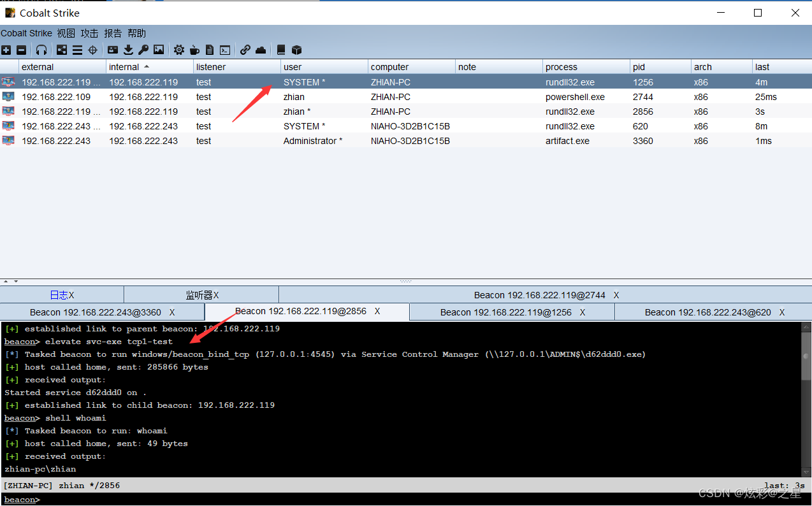Switch to Target Table crosshair icon
This screenshot has width=812, height=506.
[92, 50]
